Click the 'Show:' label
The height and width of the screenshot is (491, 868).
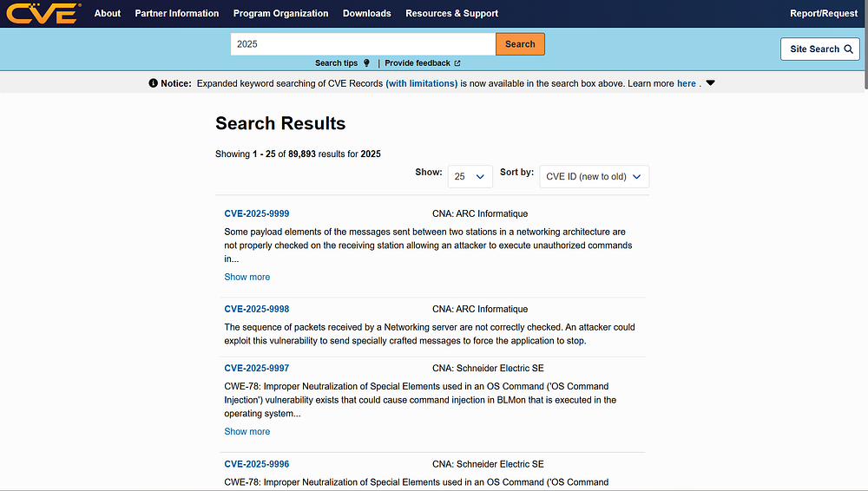pos(429,172)
